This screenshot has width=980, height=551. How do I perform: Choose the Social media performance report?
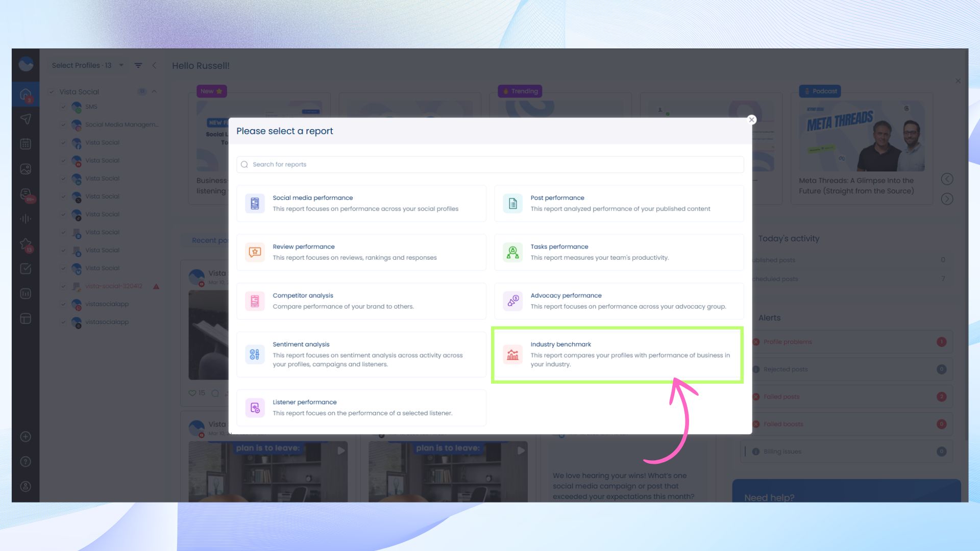tap(361, 203)
